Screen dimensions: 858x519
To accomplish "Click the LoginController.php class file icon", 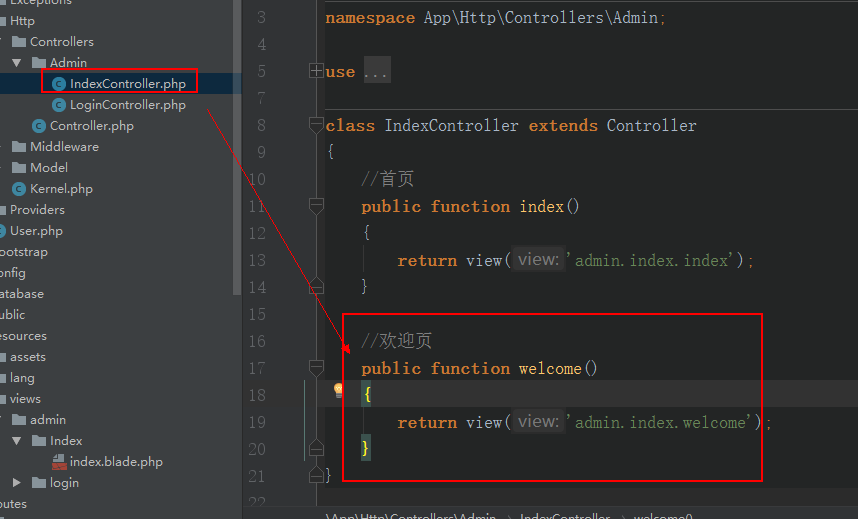I will point(59,105).
